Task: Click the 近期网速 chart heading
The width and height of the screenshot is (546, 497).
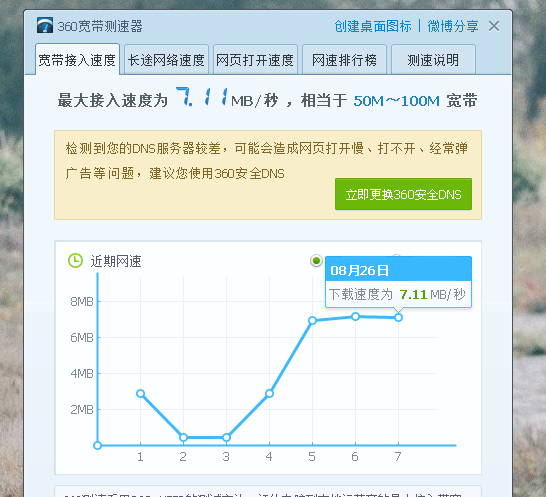Action: (116, 261)
